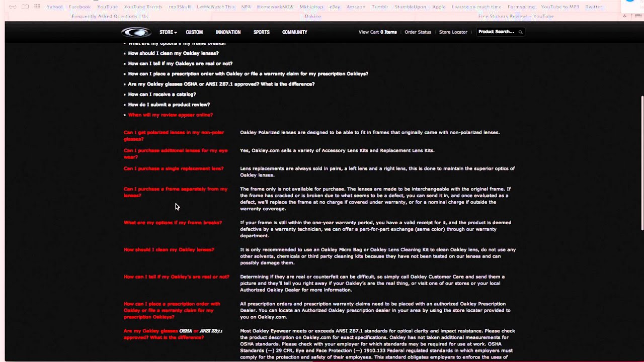Screen dimensions: 644x362
Task: Click answer text starting 'All prescription orders and prescription warranty'
Action: pyautogui.click(x=375, y=310)
